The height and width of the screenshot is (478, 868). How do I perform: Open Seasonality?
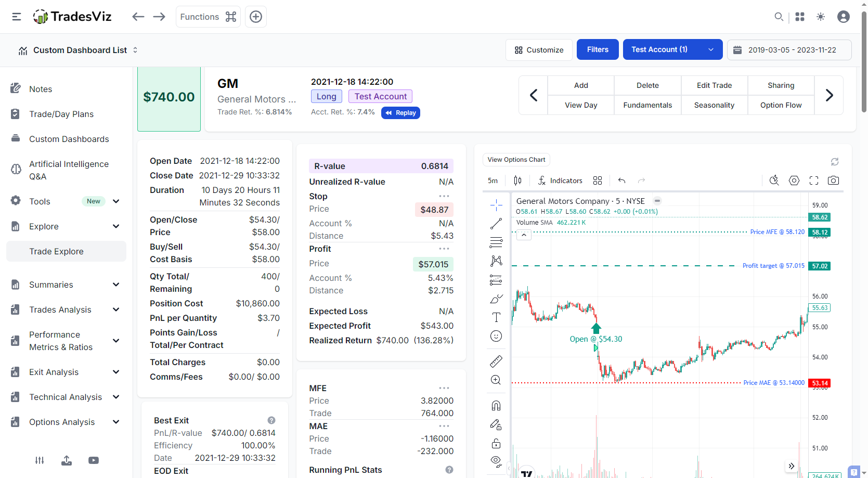(714, 105)
